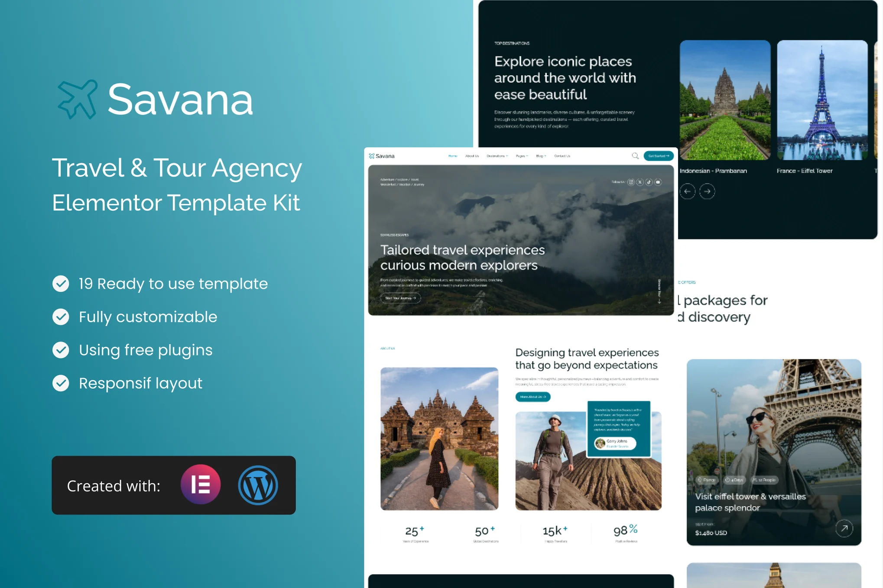The height and width of the screenshot is (588, 883).
Task: Click the diagonal arrow on the Eiffel Tower package card
Action: pos(844,528)
